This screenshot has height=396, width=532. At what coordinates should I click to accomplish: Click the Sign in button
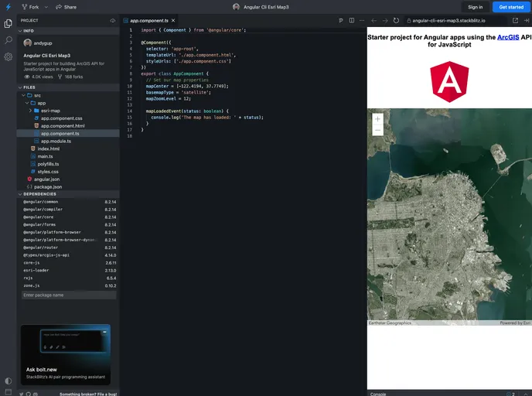coord(475,7)
